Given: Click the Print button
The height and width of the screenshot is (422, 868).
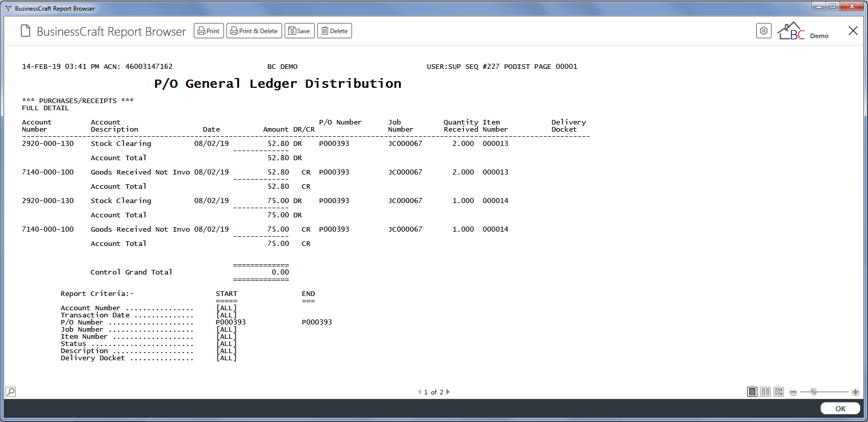Looking at the screenshot, I should click(209, 31).
